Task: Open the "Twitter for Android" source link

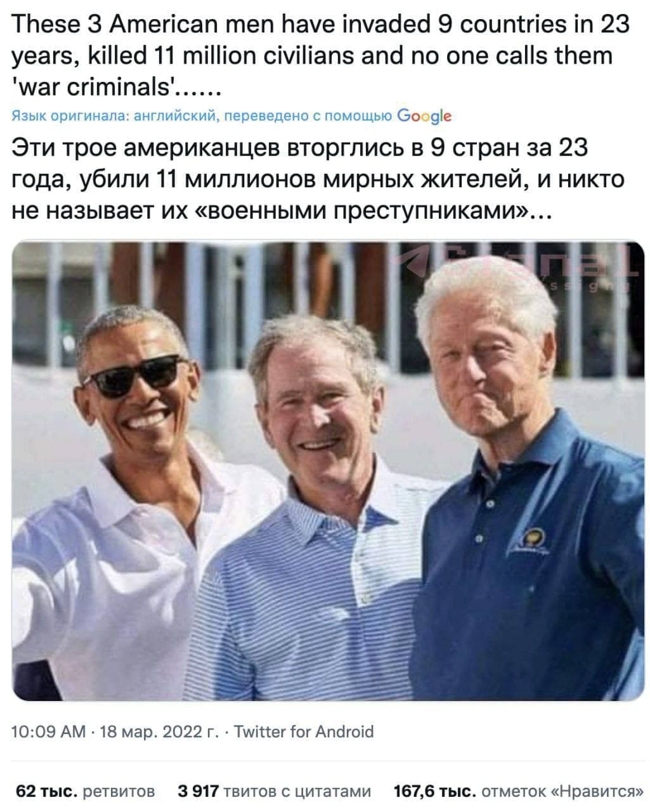Action: [x=304, y=731]
